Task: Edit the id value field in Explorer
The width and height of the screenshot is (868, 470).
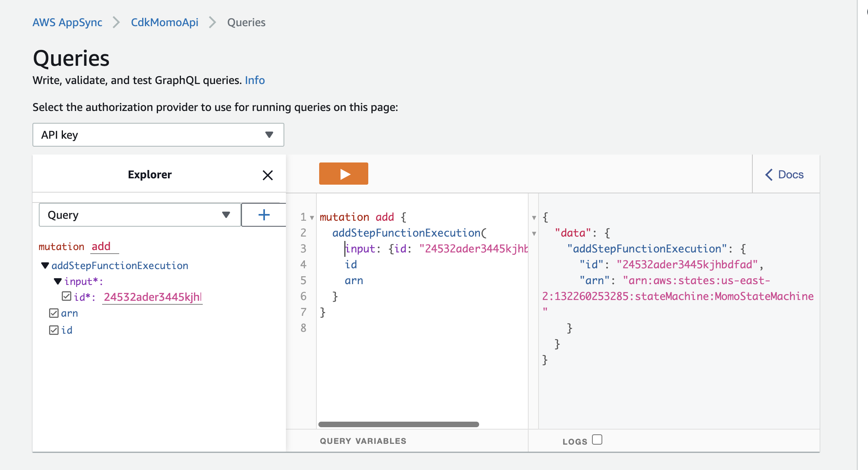Action: pos(152,297)
